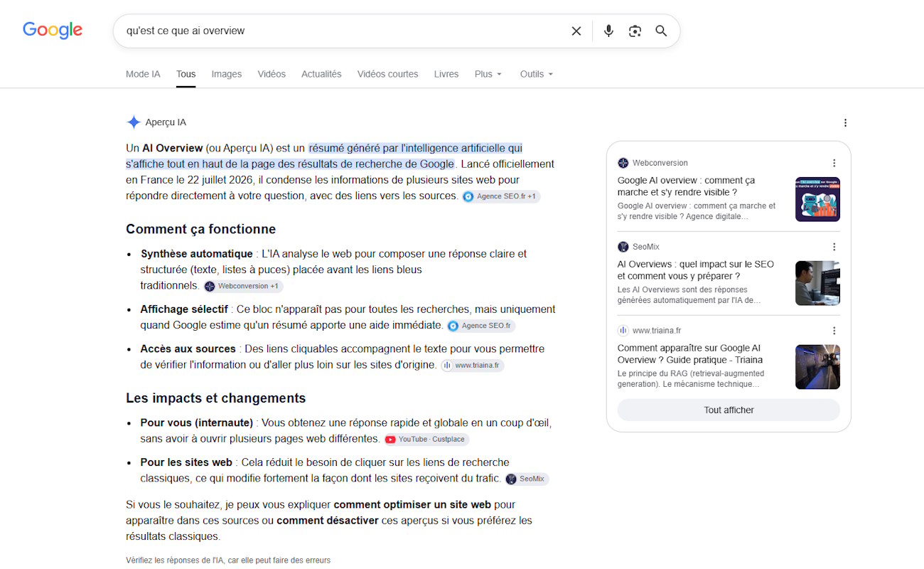Click the bold 'Accès aux sources' text
This screenshot has height=569, width=924.
pos(188,349)
